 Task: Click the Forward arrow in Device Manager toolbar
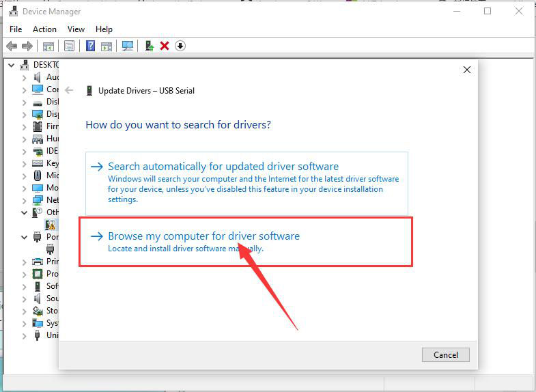27,46
